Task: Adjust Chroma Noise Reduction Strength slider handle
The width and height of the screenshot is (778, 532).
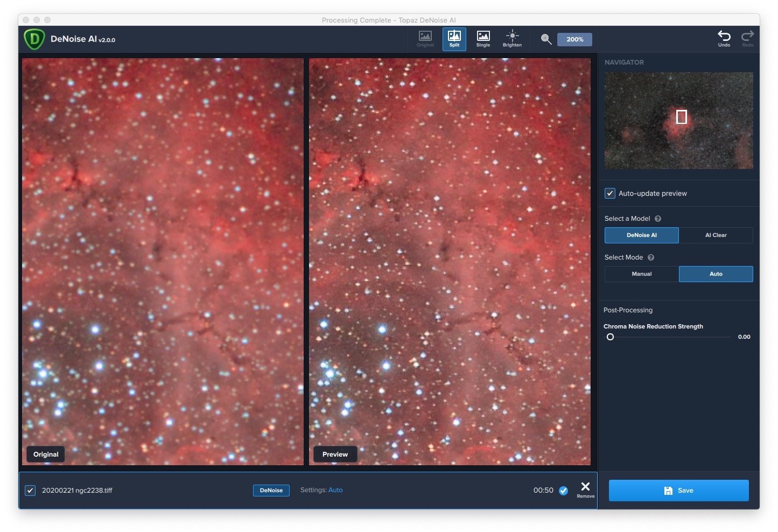Action: click(x=610, y=337)
